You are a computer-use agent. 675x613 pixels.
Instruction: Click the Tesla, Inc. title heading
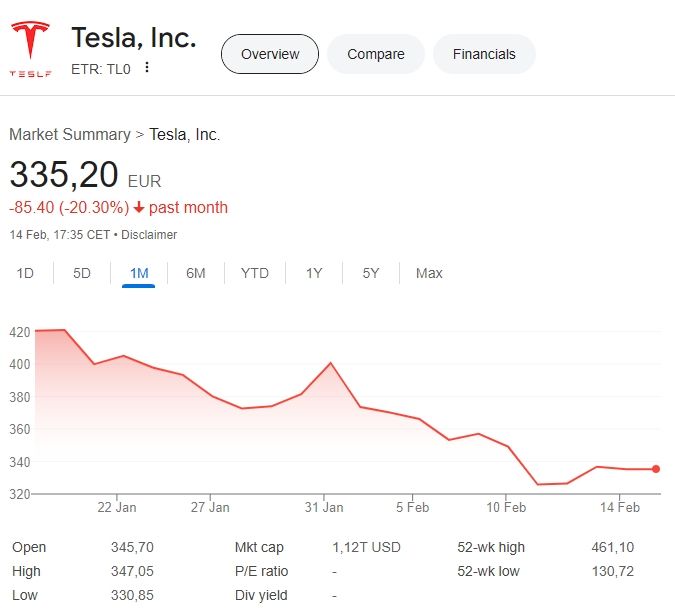coord(133,38)
